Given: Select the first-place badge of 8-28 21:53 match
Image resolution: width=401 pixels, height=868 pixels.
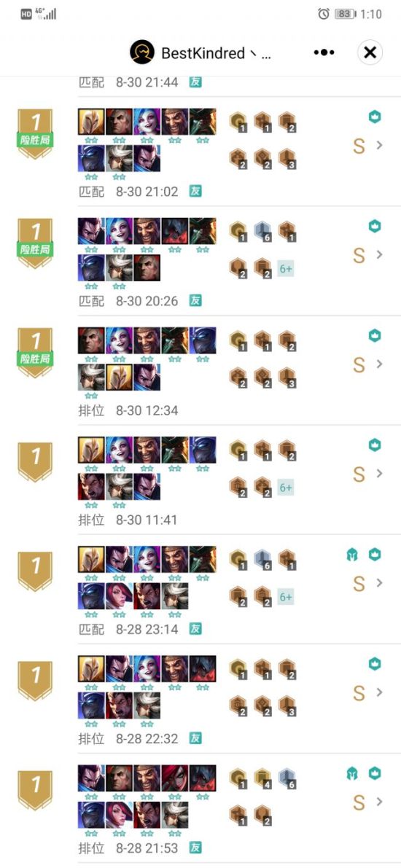Looking at the screenshot, I should 36,790.
